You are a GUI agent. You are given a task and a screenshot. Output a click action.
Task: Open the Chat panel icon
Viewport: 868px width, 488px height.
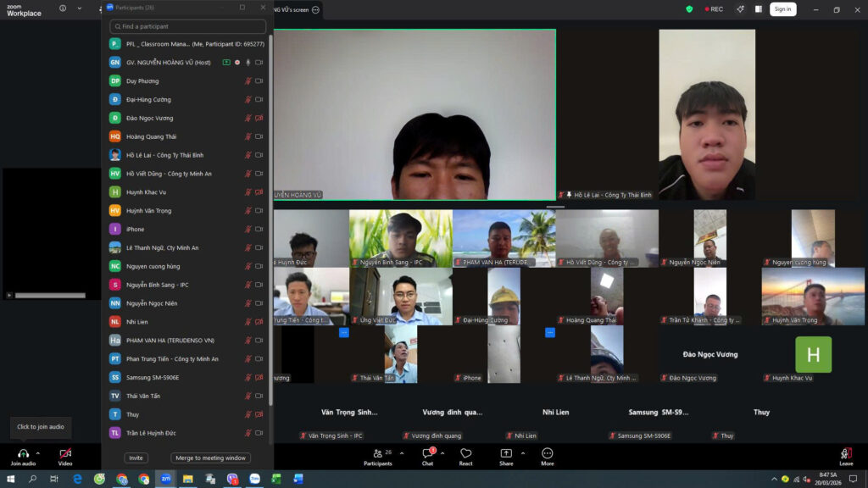click(428, 454)
